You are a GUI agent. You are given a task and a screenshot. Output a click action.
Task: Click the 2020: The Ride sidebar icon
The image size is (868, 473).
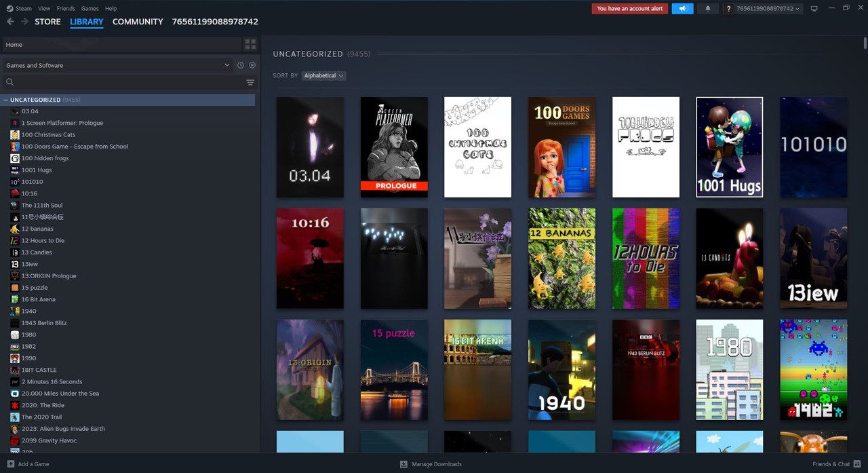click(x=15, y=405)
